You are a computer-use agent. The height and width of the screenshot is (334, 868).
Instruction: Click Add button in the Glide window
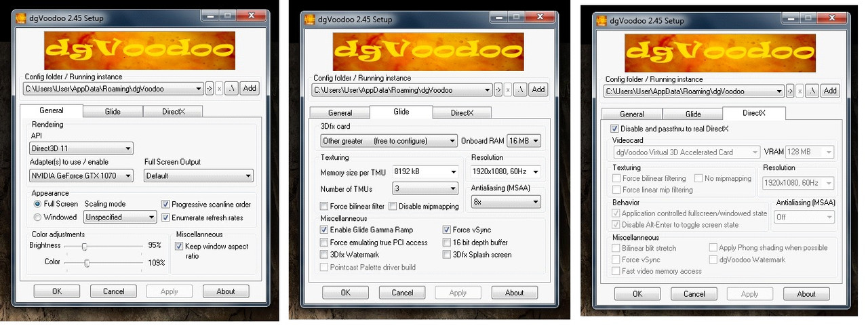click(x=538, y=89)
